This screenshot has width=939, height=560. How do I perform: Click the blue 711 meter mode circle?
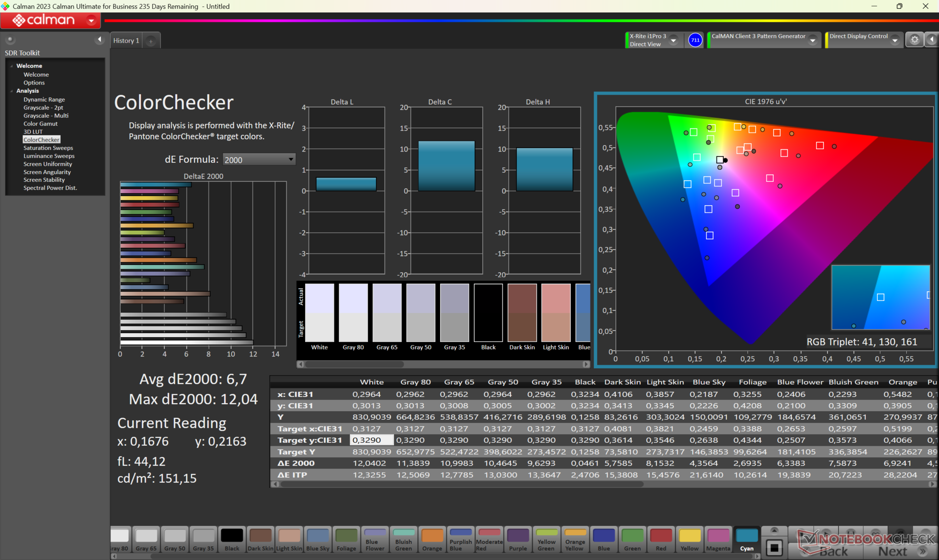[x=695, y=40]
